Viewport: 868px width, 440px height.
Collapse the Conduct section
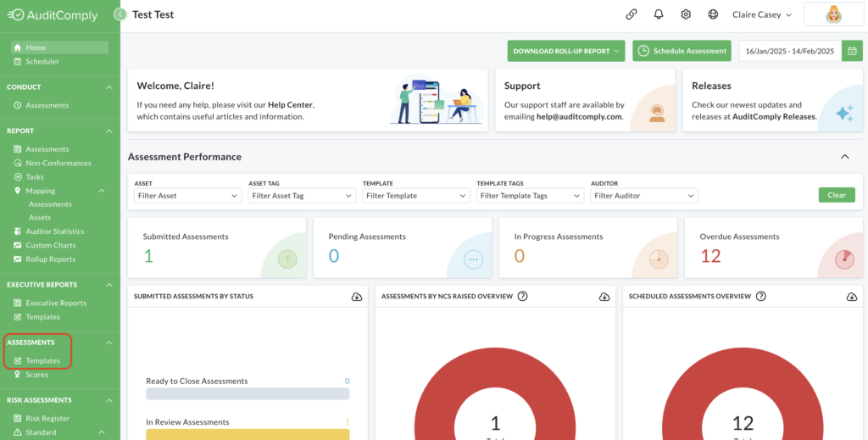[109, 86]
